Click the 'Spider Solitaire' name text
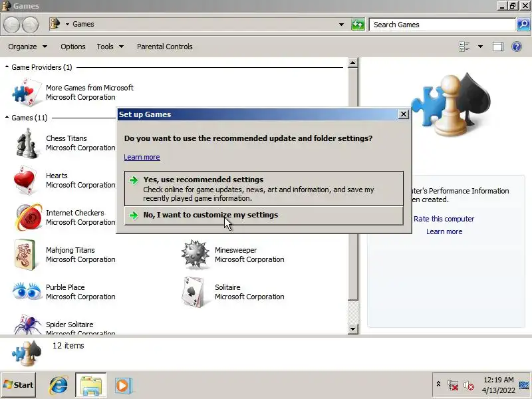Viewport: 532px width, 399px height. click(x=70, y=325)
